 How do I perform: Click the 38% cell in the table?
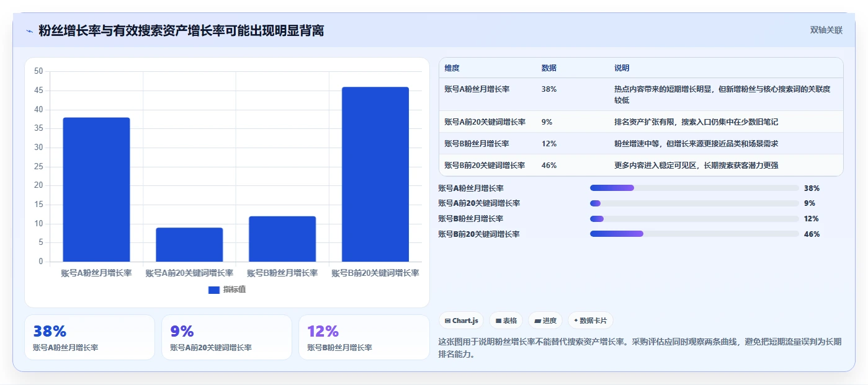[x=549, y=89]
